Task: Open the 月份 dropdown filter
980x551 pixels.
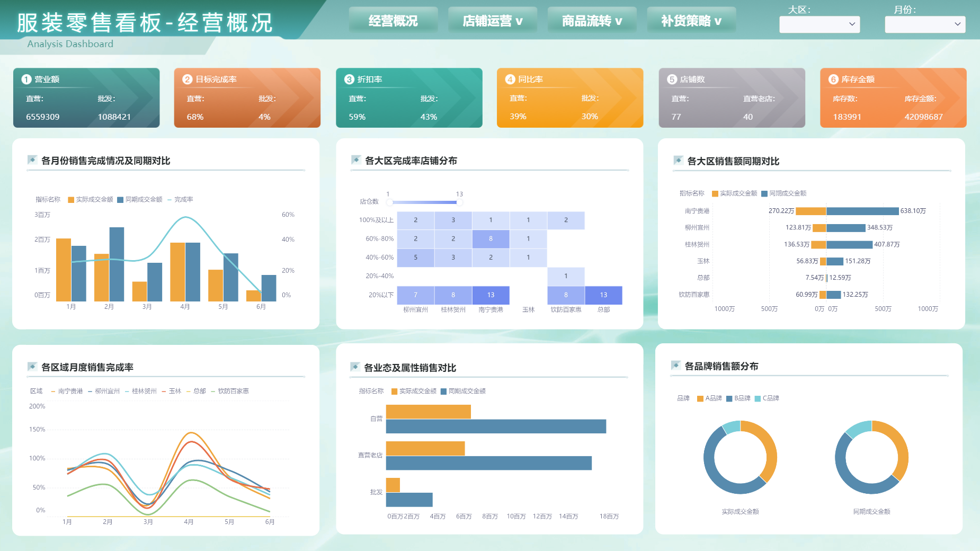Action: click(925, 24)
